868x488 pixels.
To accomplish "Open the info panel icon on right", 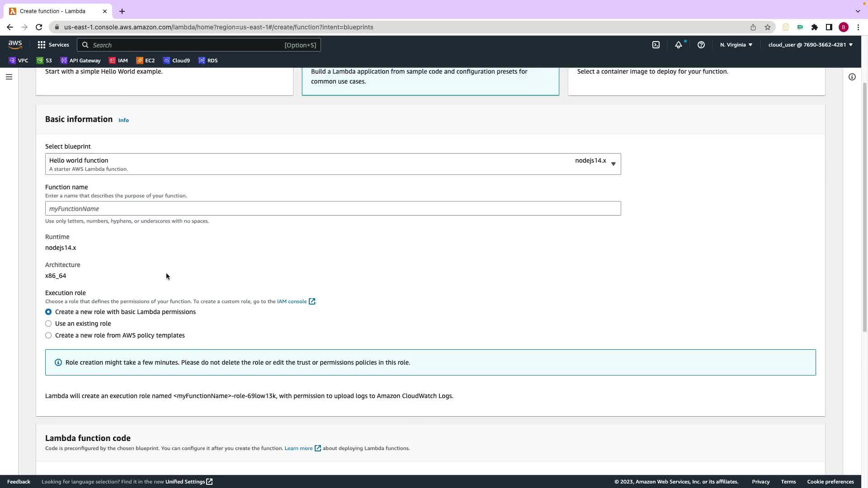I will 852,77.
